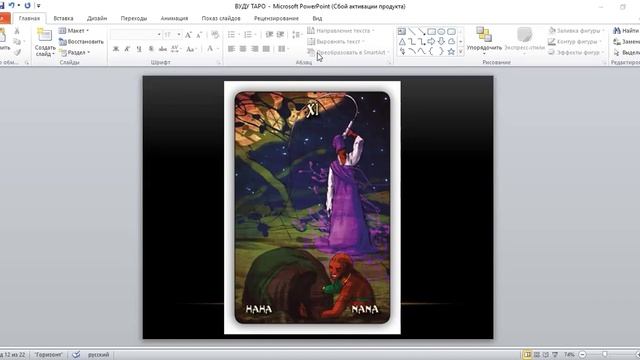Toggle bold (Ж) formatting
The image size is (640, 360).
[x=116, y=49]
